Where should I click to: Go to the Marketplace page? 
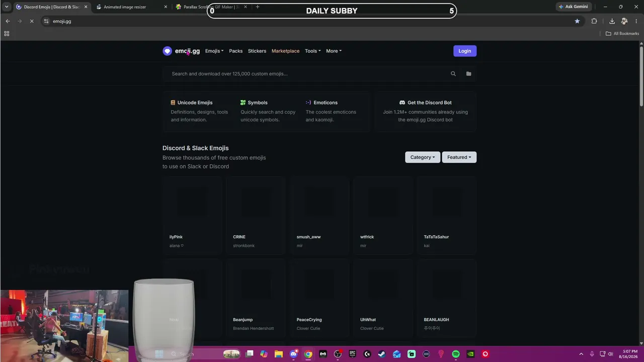tap(285, 51)
